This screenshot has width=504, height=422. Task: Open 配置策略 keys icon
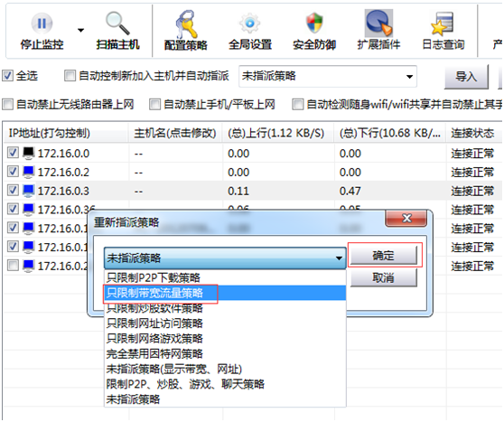pos(186,24)
